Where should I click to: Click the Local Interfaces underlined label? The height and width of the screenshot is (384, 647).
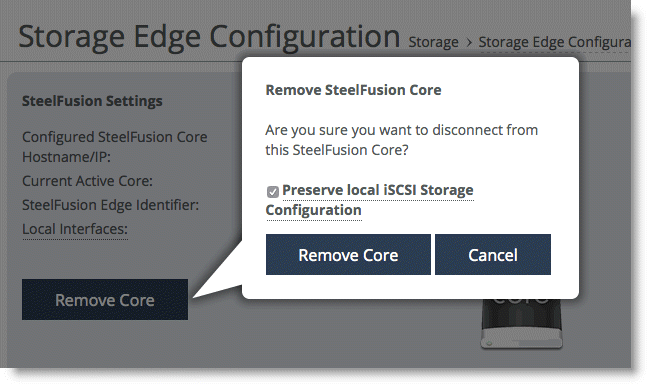click(x=75, y=229)
